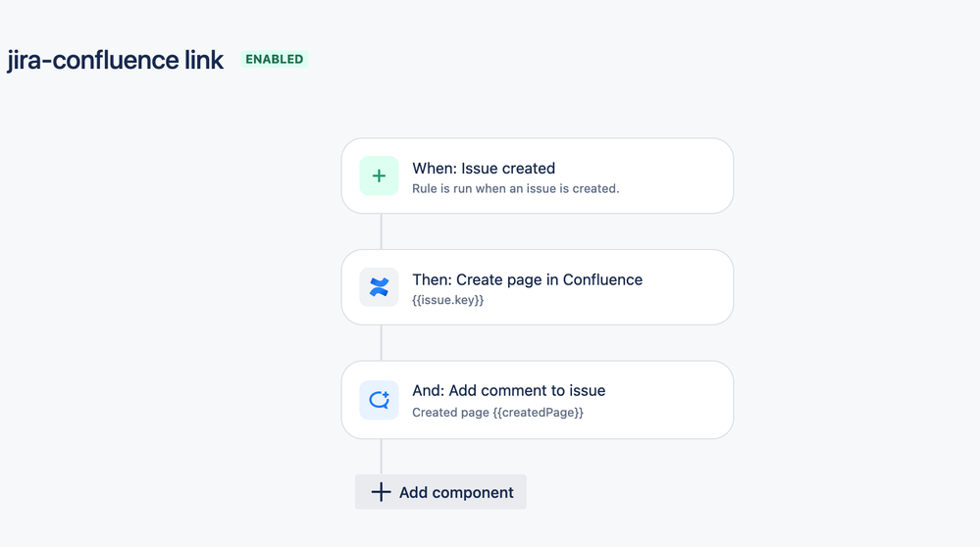Screen dimensions: 980x547
Task: Open 'Then: Create page in Confluence' action
Action: pyautogui.click(x=538, y=287)
